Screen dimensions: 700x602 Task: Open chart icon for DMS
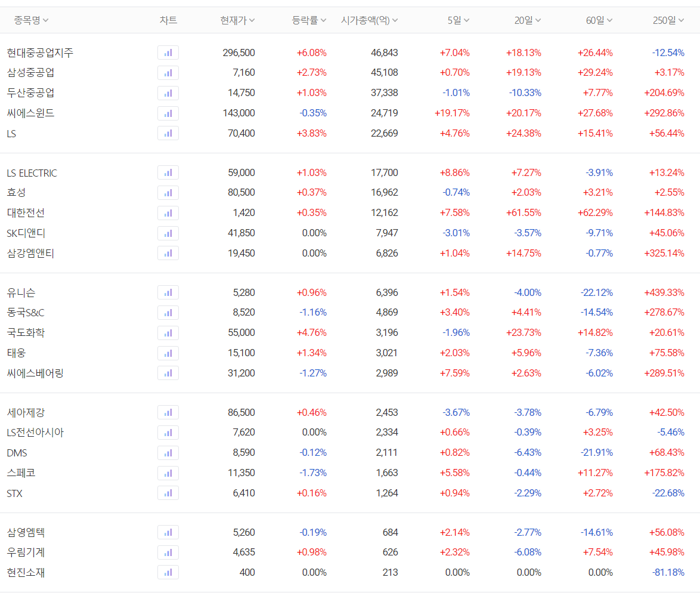point(168,453)
